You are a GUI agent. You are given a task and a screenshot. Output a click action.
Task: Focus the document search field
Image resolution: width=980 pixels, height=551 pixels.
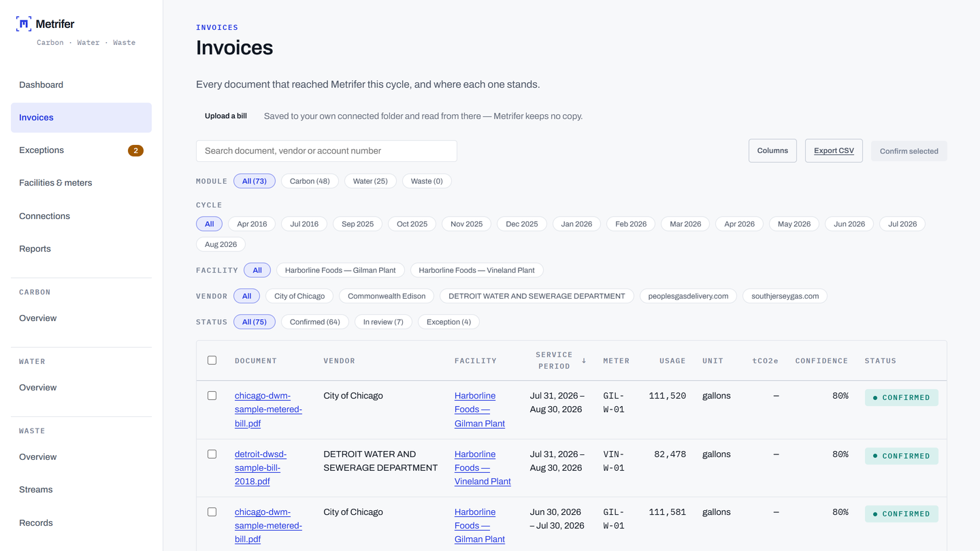tap(327, 151)
